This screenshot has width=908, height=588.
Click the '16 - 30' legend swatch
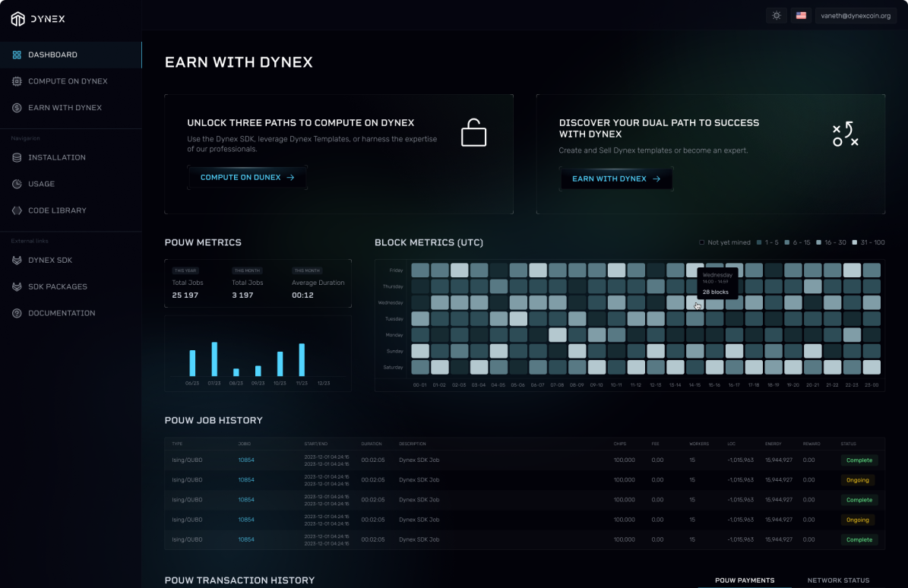(x=819, y=242)
